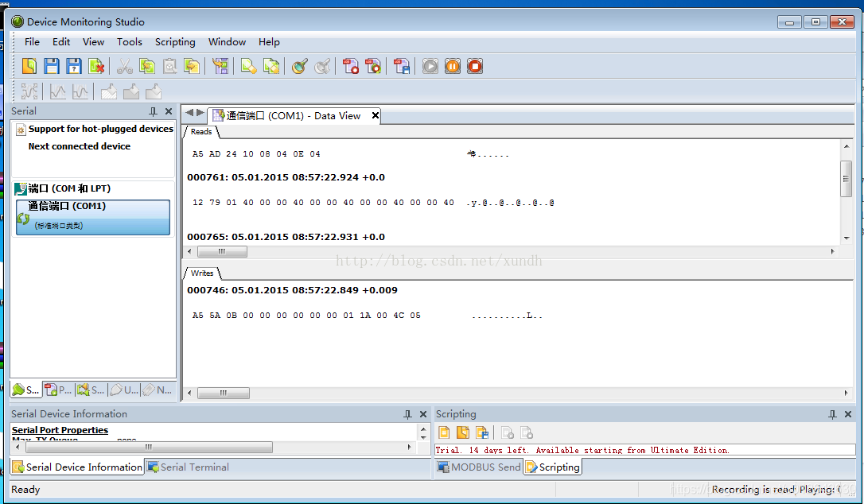Click the third script save icon in Scripting
864x504 pixels.
(482, 433)
